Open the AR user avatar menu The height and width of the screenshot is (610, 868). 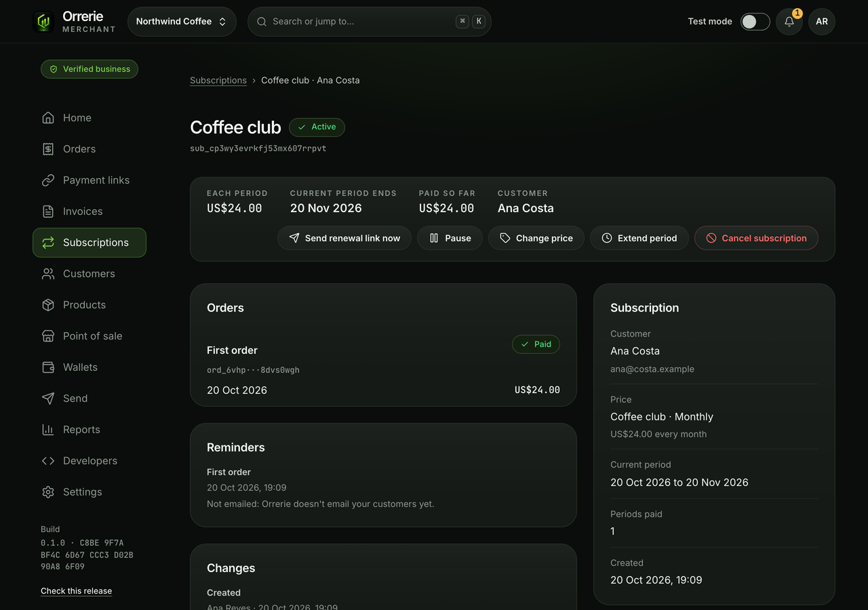822,22
